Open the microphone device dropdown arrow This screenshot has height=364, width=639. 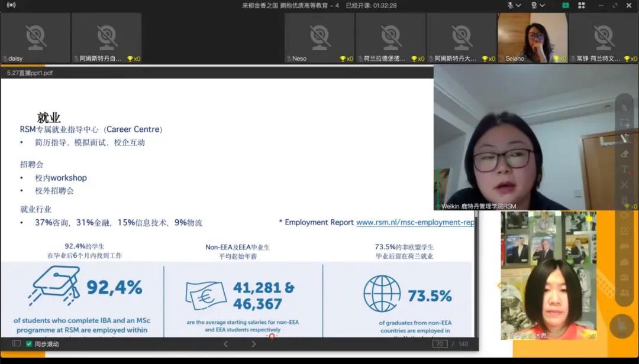pyautogui.click(x=518, y=5)
